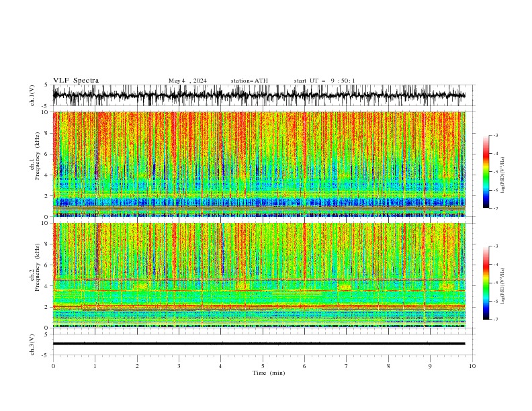The height and width of the screenshot is (411, 532).
Task: Click the time axis tick label "5"
Action: click(x=263, y=366)
